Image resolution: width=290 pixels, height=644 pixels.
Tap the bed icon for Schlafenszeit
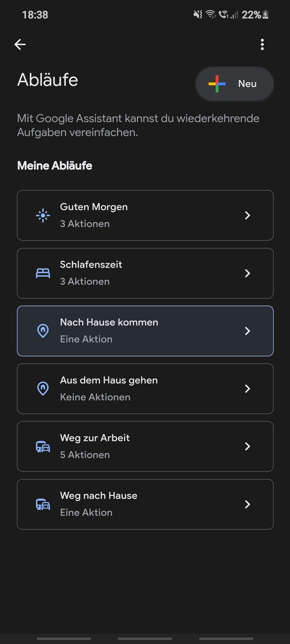(x=43, y=273)
